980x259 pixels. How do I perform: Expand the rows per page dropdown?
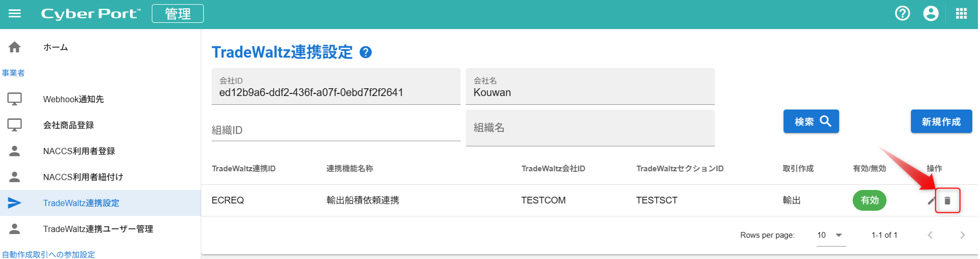(831, 235)
